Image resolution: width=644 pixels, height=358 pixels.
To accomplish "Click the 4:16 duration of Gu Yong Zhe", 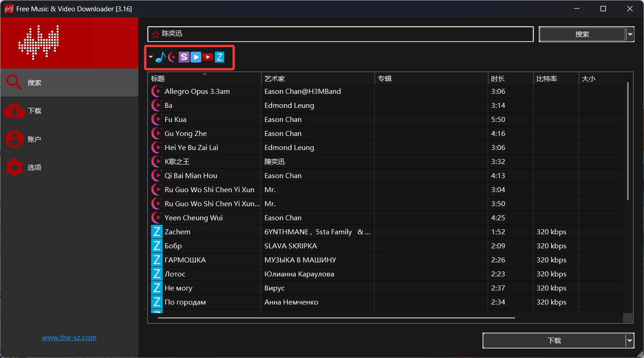I will [x=498, y=134].
